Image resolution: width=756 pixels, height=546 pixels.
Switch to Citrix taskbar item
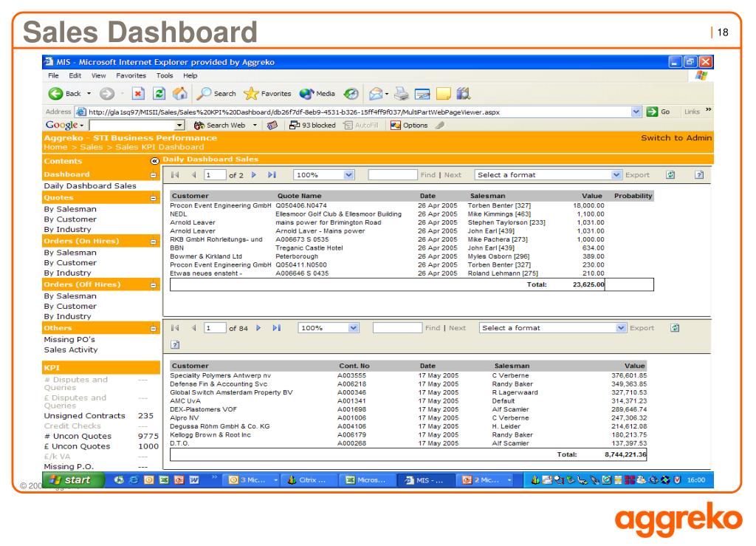(x=309, y=480)
